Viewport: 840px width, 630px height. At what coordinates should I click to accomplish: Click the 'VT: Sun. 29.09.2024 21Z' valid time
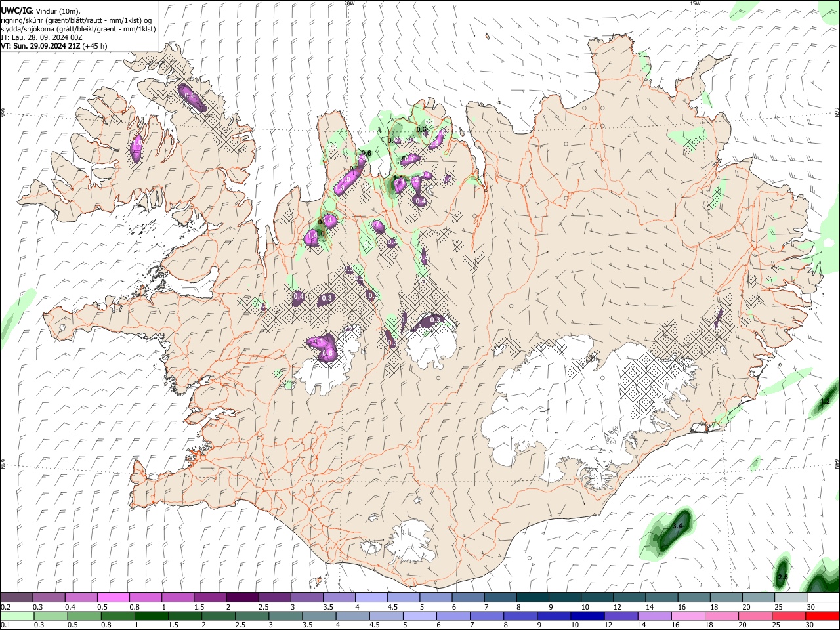tap(41, 46)
